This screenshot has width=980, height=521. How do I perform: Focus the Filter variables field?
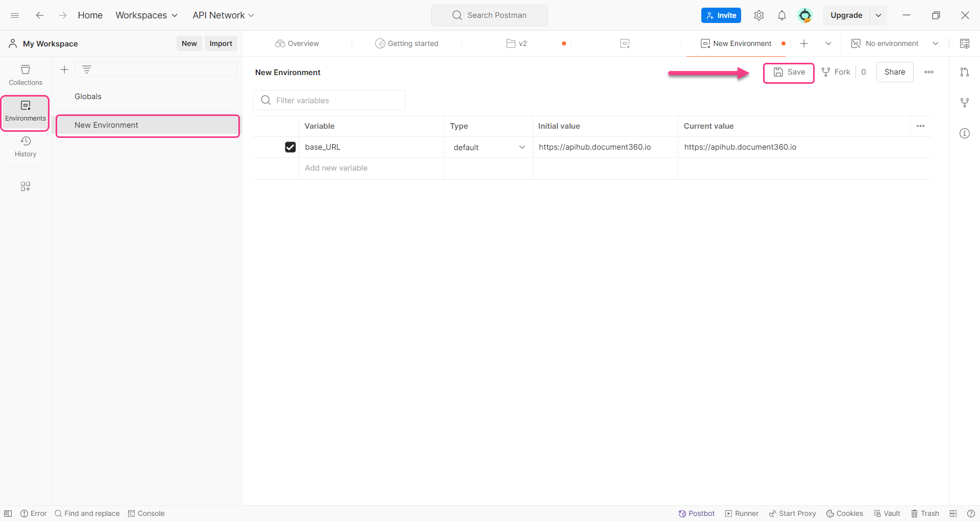(329, 100)
